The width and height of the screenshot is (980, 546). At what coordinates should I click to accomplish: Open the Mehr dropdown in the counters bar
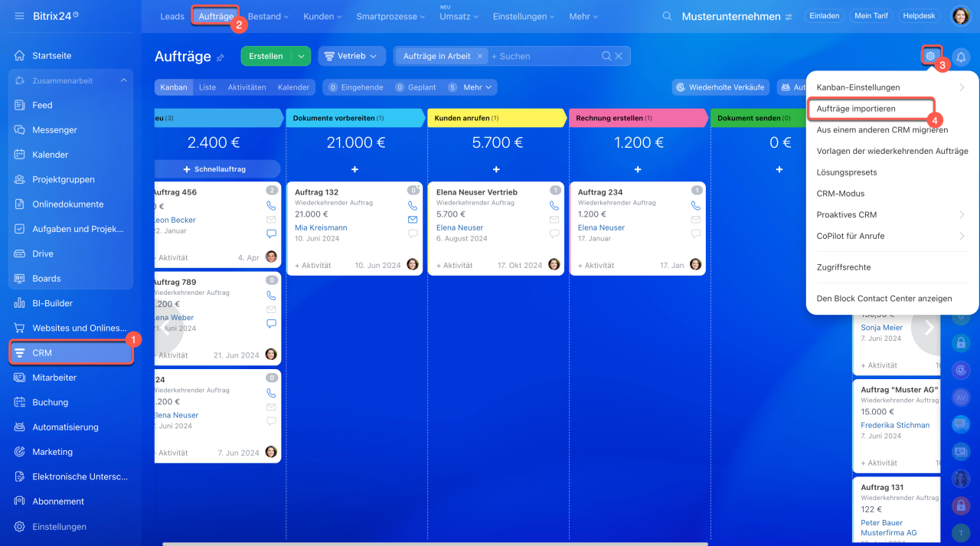pyautogui.click(x=478, y=87)
